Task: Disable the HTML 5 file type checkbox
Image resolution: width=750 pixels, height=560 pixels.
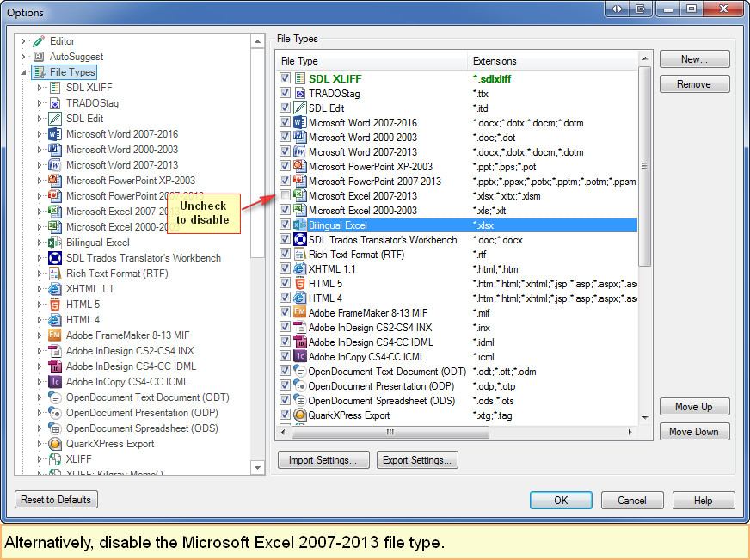Action: pyautogui.click(x=286, y=283)
